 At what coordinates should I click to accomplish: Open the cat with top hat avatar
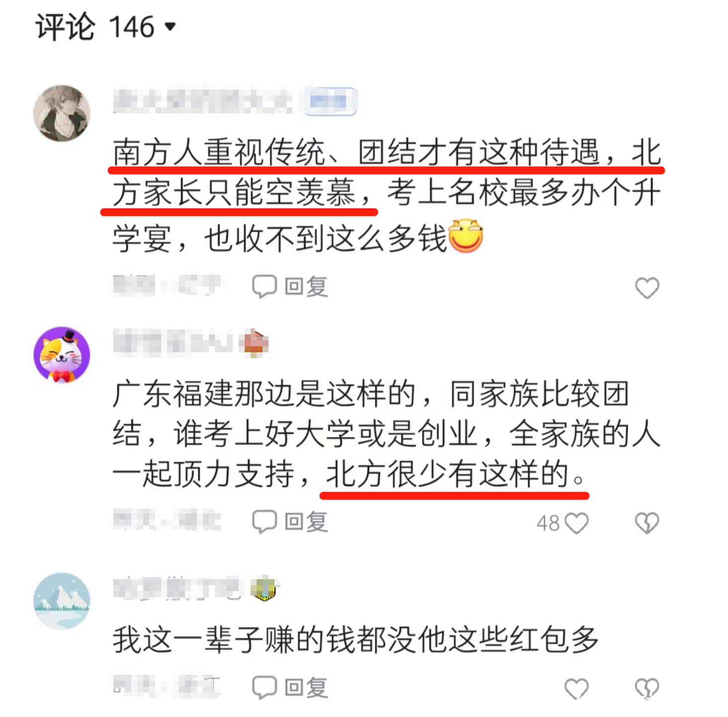[x=62, y=355]
